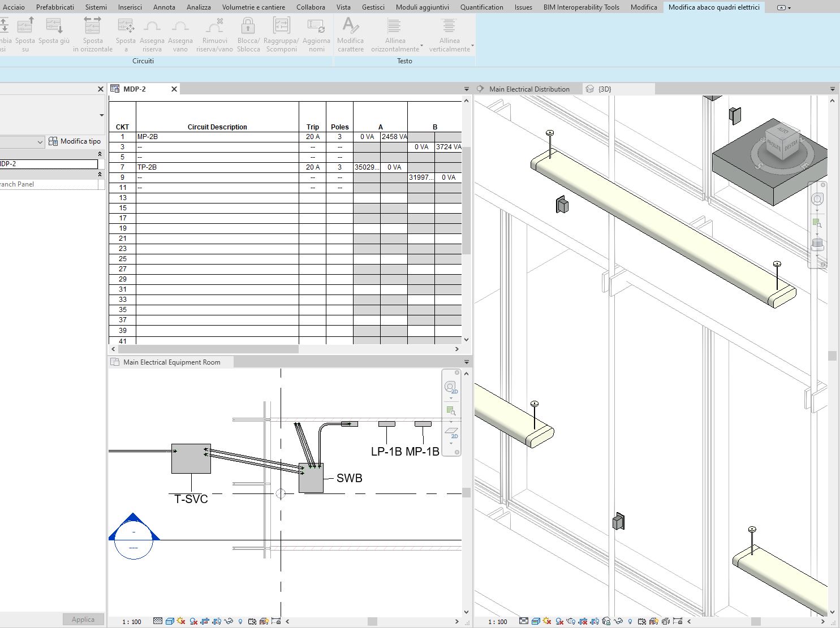Switch to the Sistemi ribbon tab
This screenshot has height=628, width=840.
click(x=96, y=7)
